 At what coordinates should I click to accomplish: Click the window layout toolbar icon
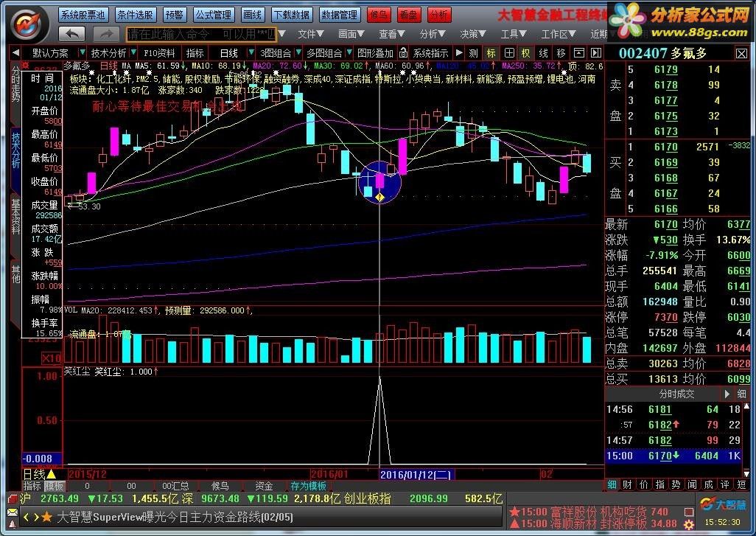pos(578,53)
